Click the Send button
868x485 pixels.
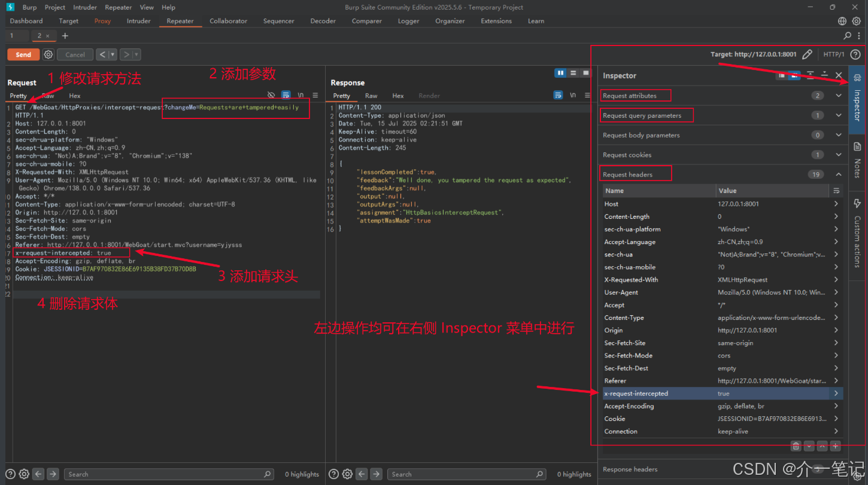tap(23, 54)
